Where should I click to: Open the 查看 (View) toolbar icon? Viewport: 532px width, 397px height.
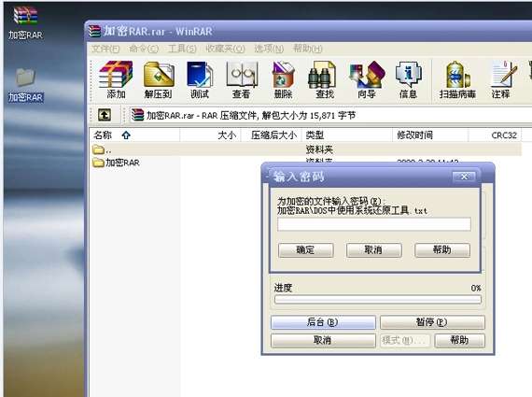point(241,79)
